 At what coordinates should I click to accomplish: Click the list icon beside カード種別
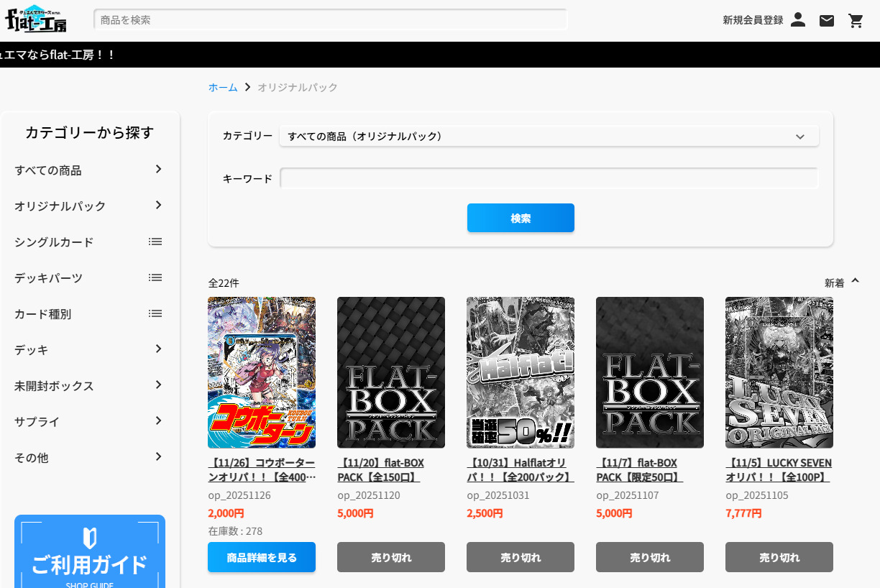pos(155,313)
